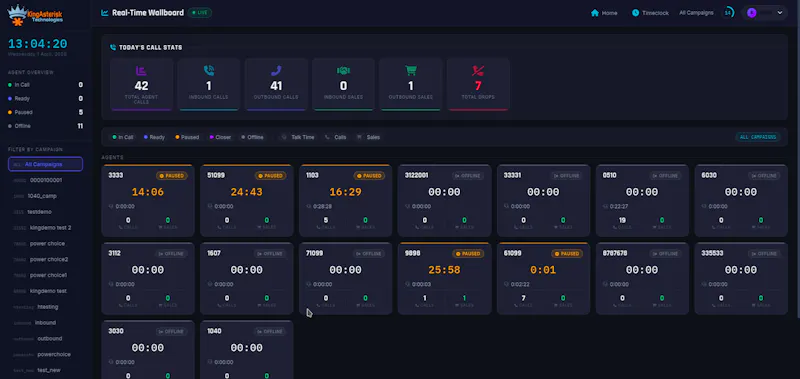800x379 pixels.
Task: Click the Paused row in Agent Overview
Action: (x=45, y=112)
